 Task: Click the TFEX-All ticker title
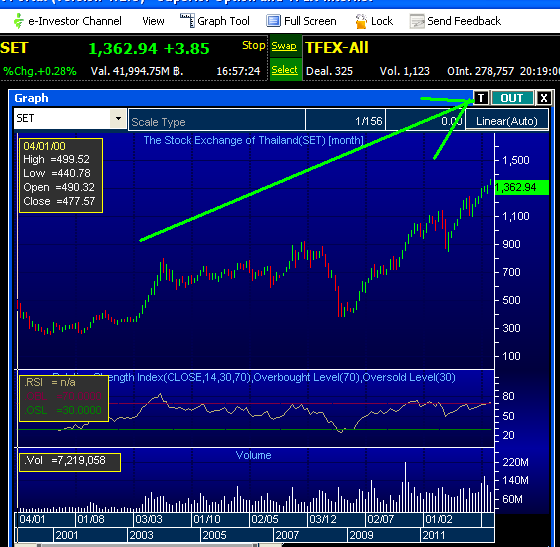(337, 47)
